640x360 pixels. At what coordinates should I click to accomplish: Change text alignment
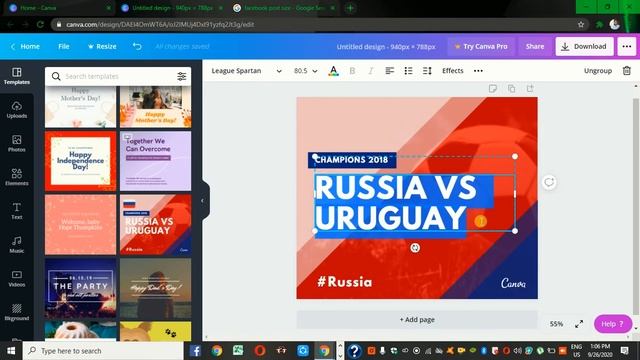pos(389,71)
